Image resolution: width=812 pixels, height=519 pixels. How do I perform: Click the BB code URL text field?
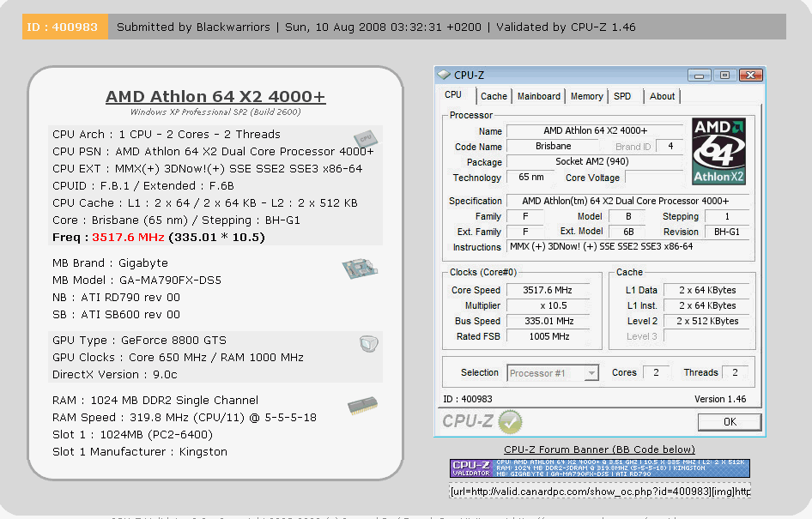(600, 491)
